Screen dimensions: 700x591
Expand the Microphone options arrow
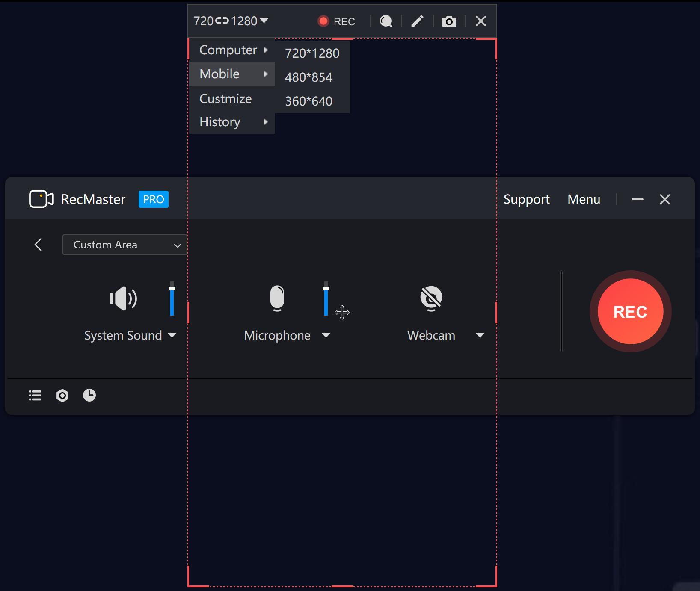pos(326,335)
